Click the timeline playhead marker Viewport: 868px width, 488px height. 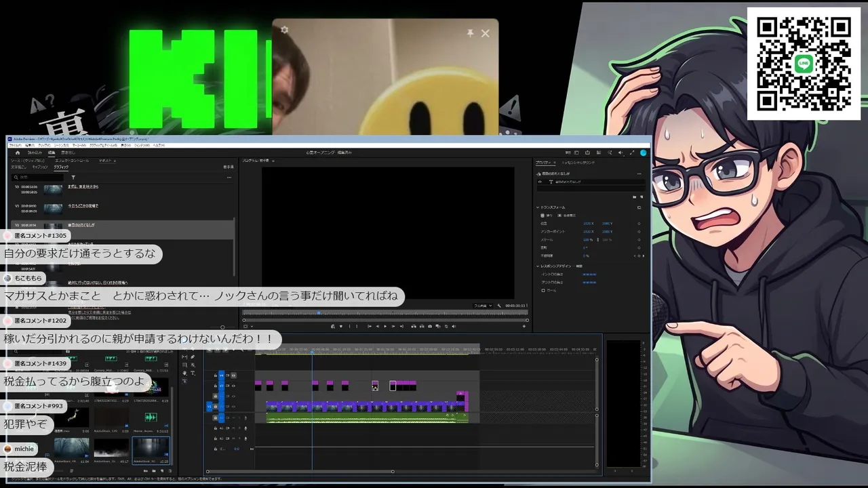[x=312, y=352]
